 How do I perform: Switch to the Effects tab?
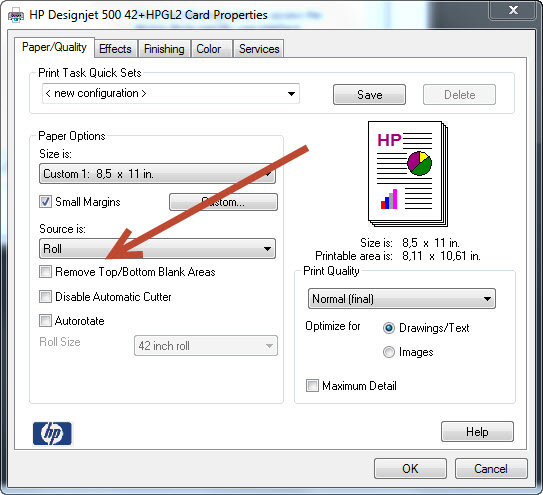point(116,49)
